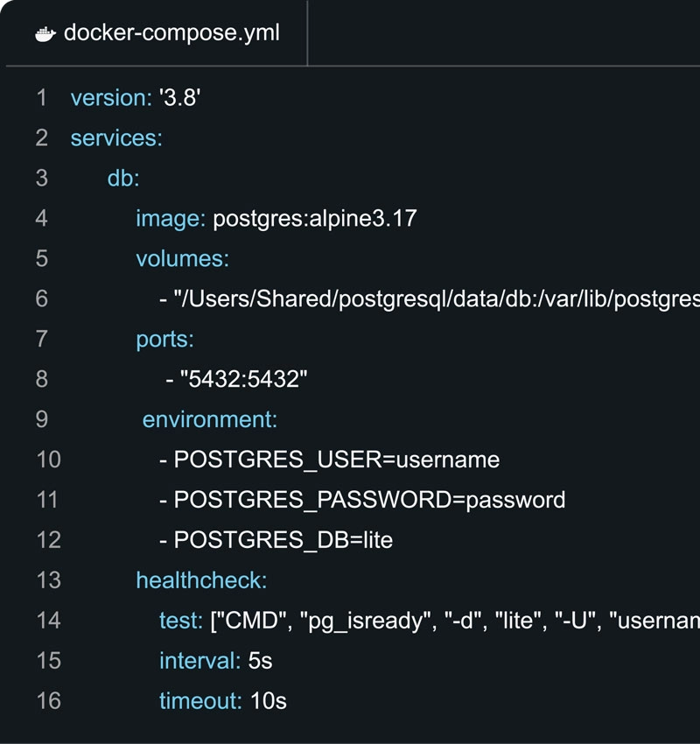Click the POSTGRES_USER=username entry
Image resolution: width=700 pixels, height=744 pixels.
point(337,460)
